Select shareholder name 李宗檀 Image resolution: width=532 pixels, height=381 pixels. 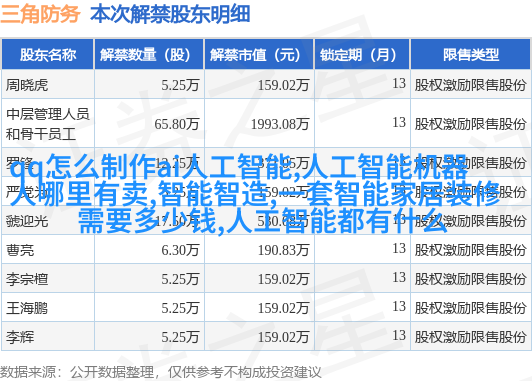tap(27, 280)
